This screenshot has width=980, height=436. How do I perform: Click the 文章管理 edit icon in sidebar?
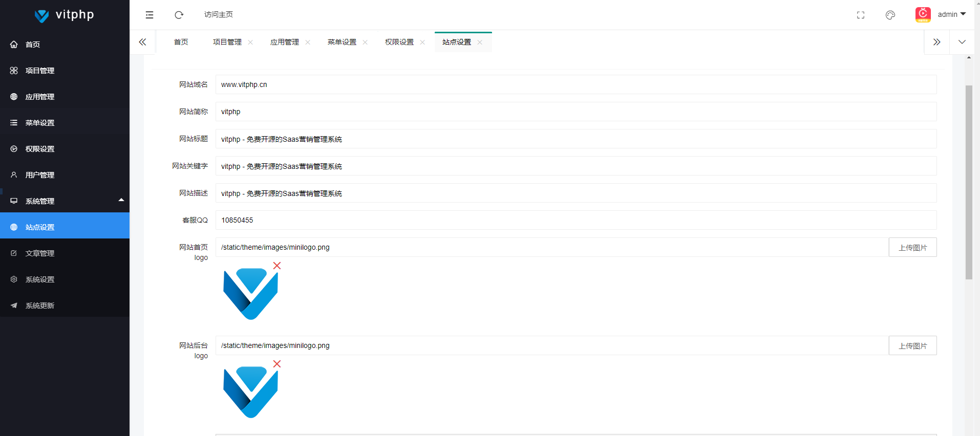14,253
